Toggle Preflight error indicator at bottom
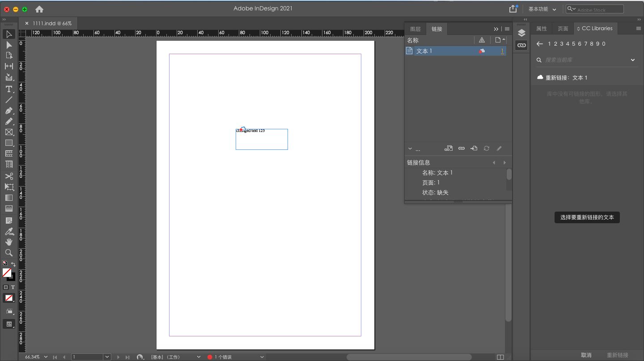This screenshot has width=644, height=361. tap(210, 357)
